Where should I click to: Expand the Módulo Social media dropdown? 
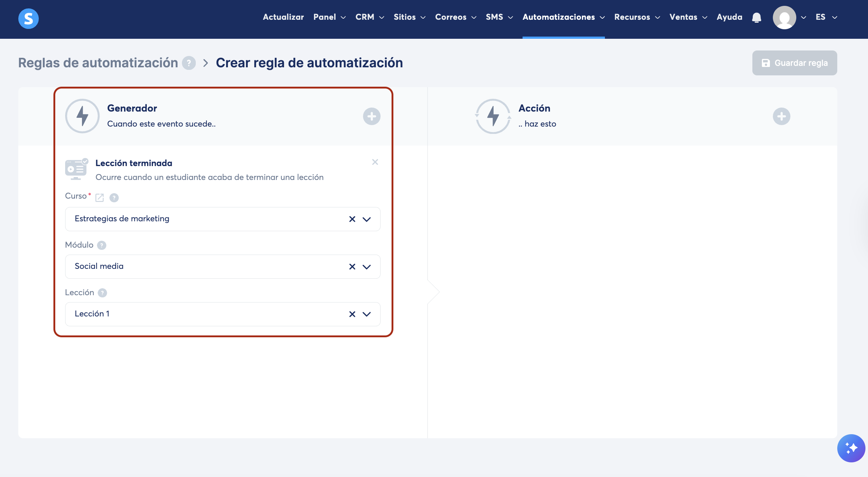[x=367, y=267]
